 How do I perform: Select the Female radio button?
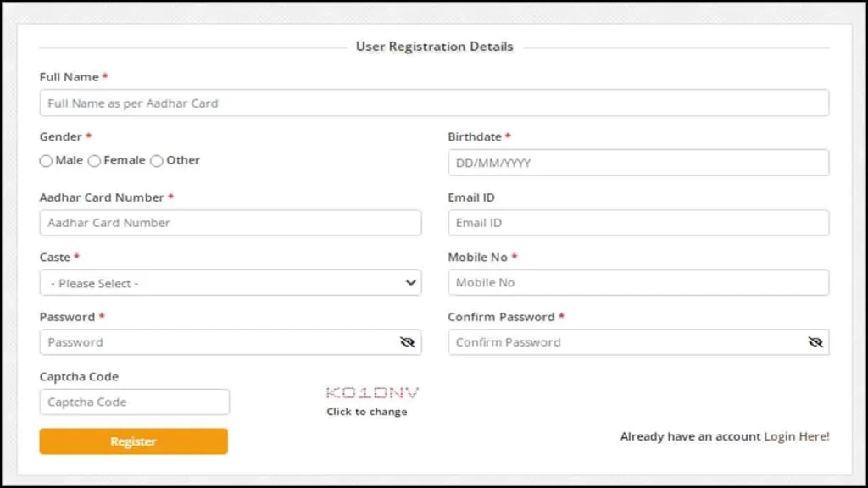94,160
